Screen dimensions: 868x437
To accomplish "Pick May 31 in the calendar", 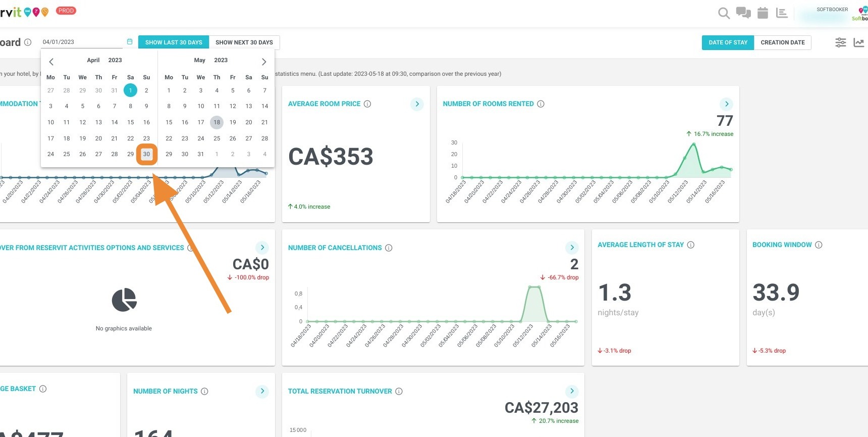I will pos(201,154).
